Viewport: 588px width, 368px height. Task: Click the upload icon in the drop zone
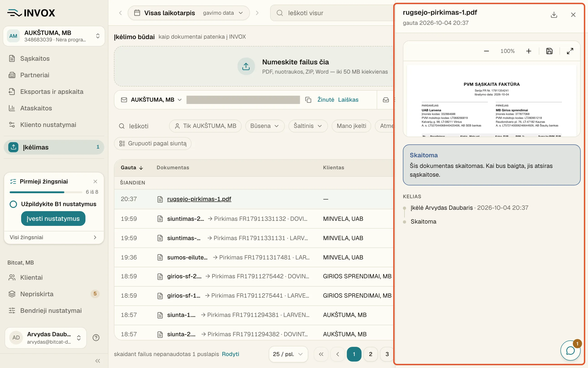coord(246,66)
